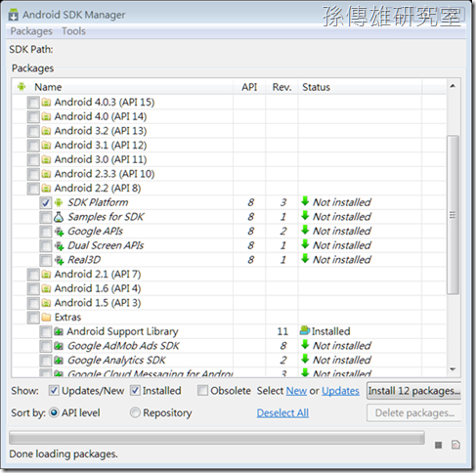Click the New packages select link

tap(296, 391)
